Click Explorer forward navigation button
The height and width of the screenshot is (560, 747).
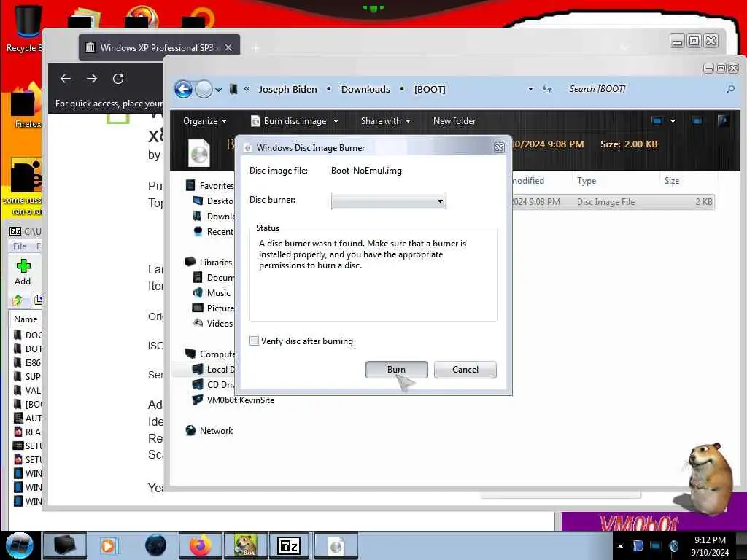(x=204, y=89)
